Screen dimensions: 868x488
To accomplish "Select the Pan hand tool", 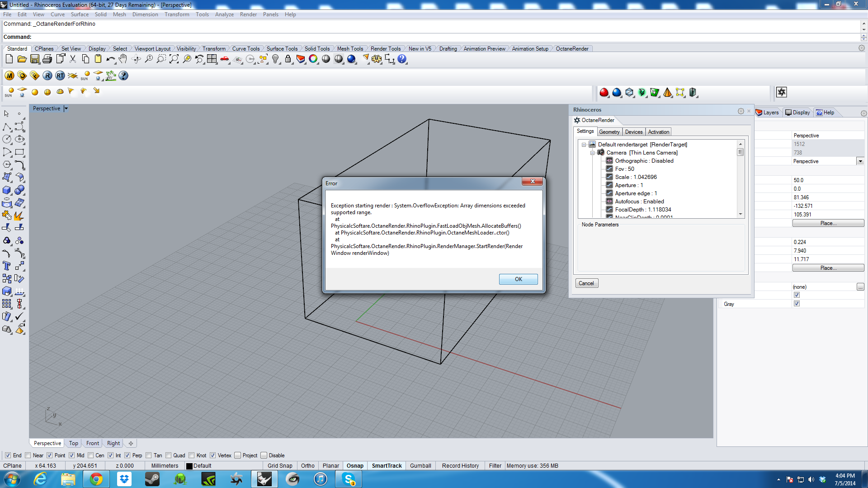I will [123, 59].
